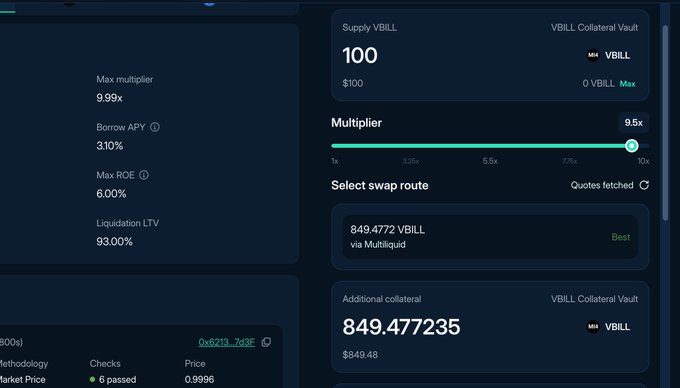Screen dimensions: 680x388
Task: Click the Market Price methodology value
Action: point(23,379)
